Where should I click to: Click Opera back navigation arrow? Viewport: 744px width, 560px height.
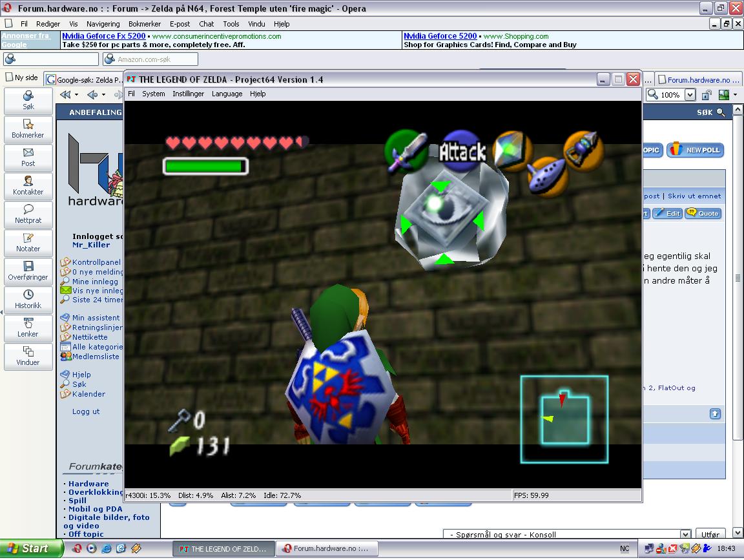[92, 94]
